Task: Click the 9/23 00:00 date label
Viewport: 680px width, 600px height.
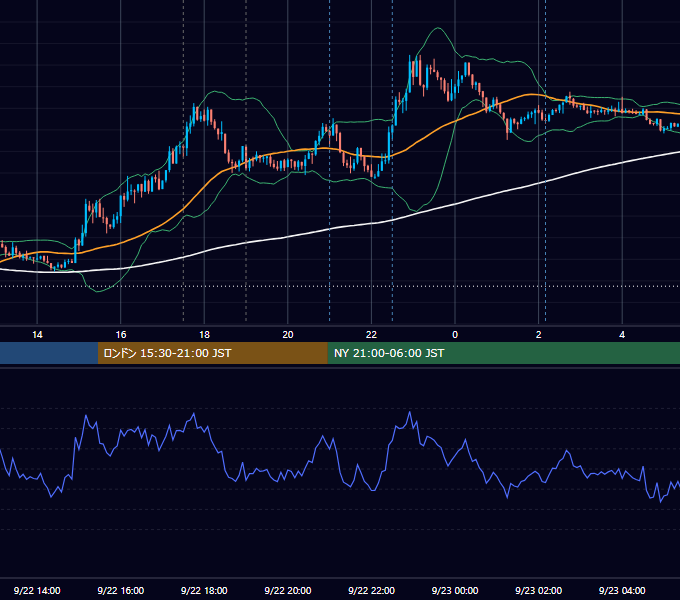Action: coord(455,590)
